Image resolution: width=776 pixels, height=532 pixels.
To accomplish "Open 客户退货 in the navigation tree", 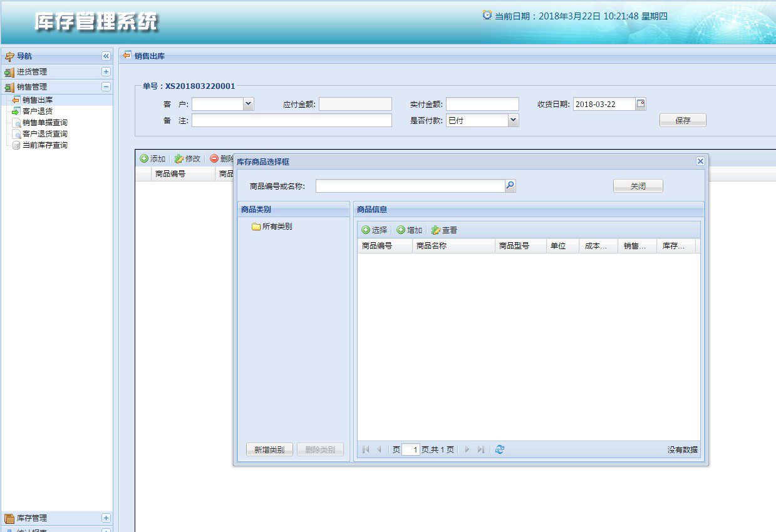I will (x=38, y=111).
